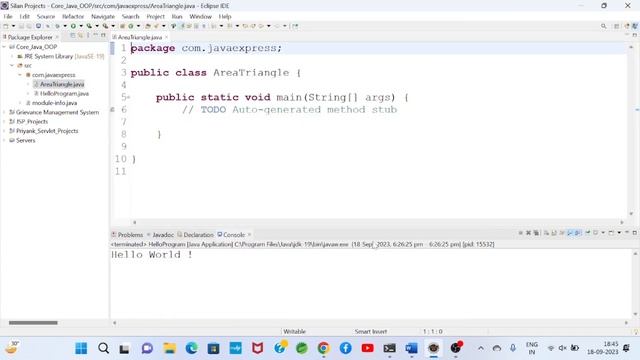Screen dimensions: 640x360
Task: Click Clear Console icon
Action: [546, 233]
